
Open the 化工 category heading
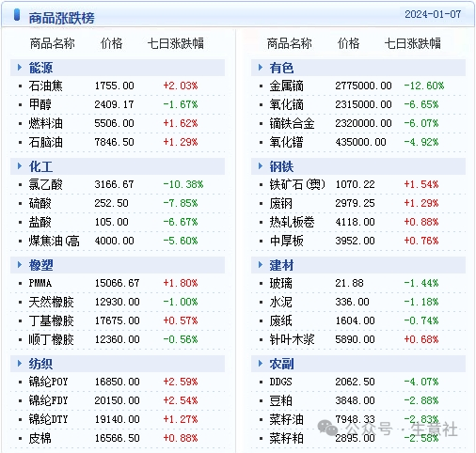coord(40,166)
